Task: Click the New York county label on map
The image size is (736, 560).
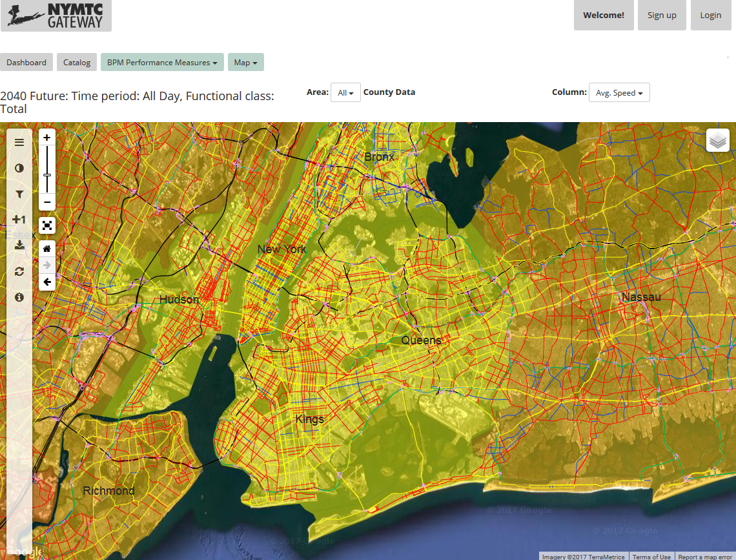Action: (281, 249)
